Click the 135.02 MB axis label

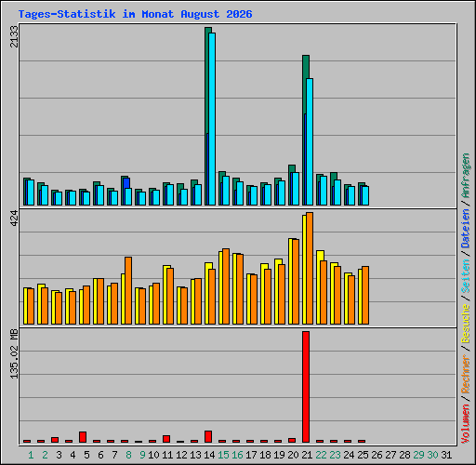[x=14, y=353]
